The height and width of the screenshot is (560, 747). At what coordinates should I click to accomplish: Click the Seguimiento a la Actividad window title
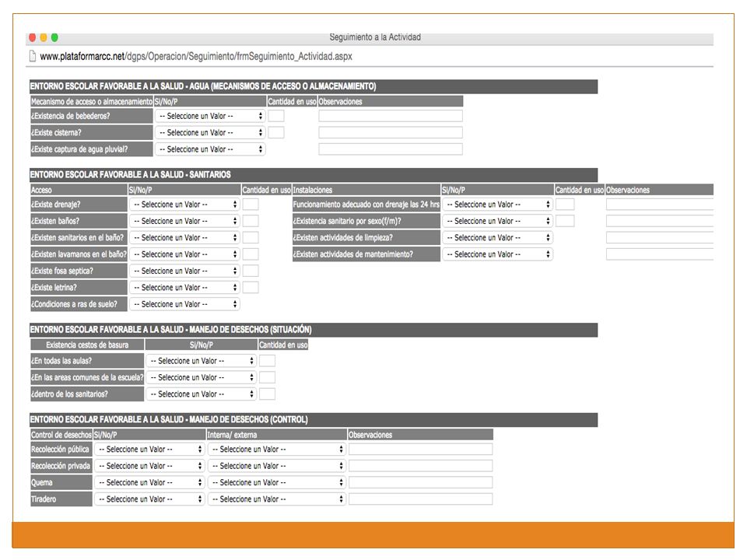[x=375, y=37]
